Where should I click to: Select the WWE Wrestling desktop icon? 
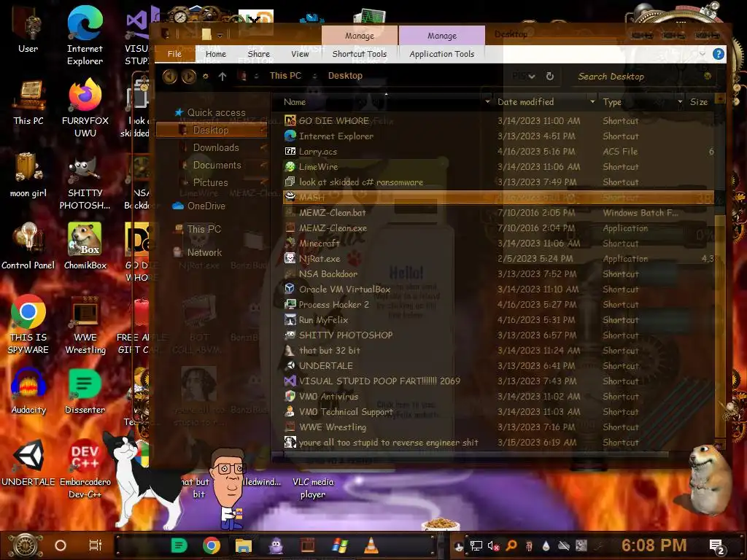[x=85, y=324]
